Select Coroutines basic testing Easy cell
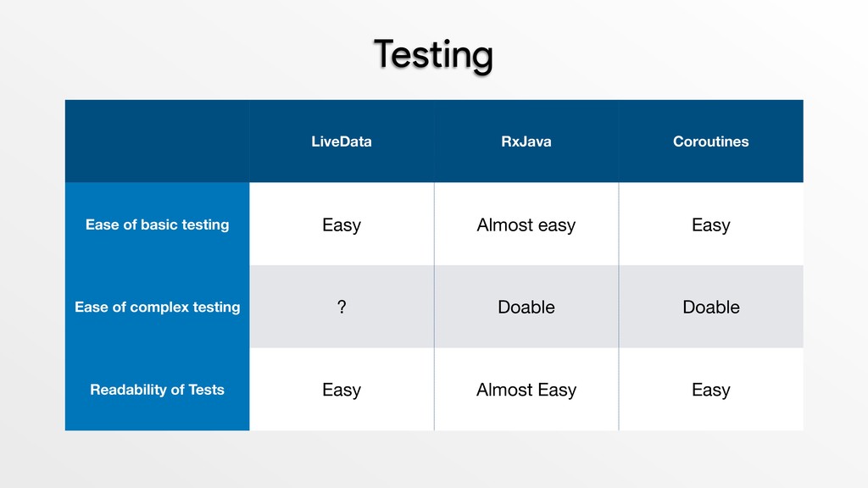Screen dimensions: 868x488 [x=711, y=224]
